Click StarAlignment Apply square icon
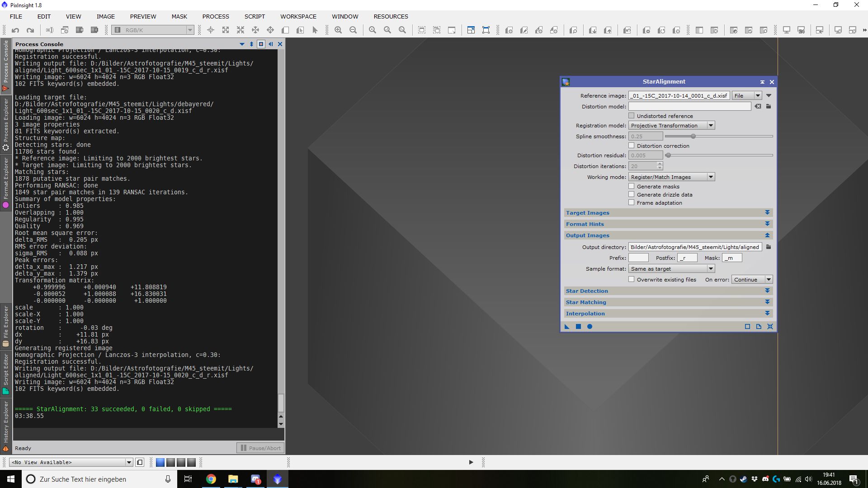This screenshot has height=488, width=868. pyautogui.click(x=578, y=327)
